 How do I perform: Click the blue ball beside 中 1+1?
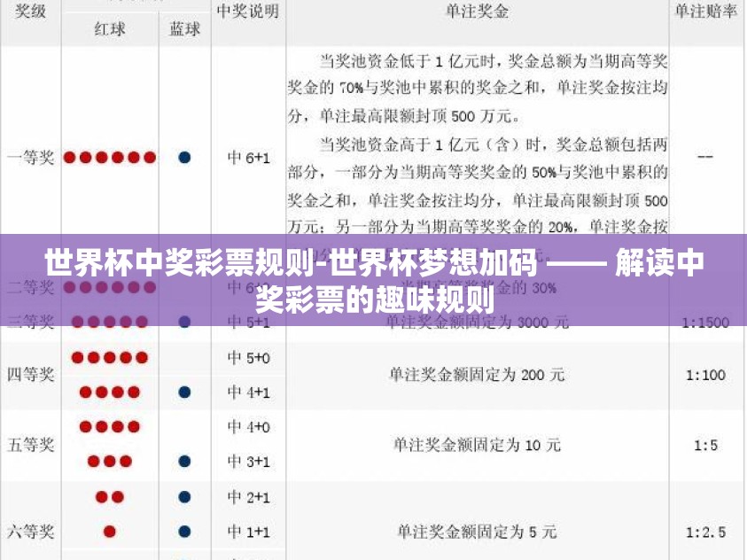coord(184,532)
